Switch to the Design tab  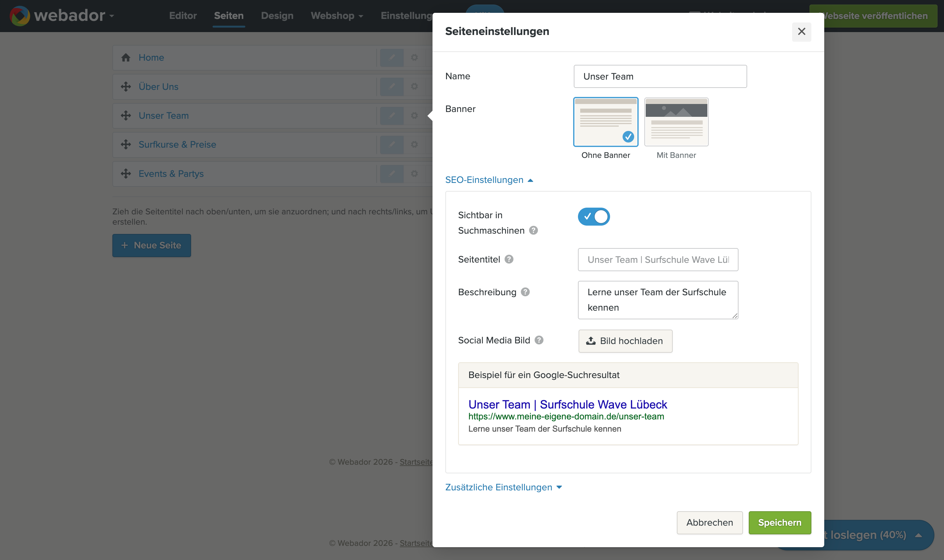click(x=277, y=16)
